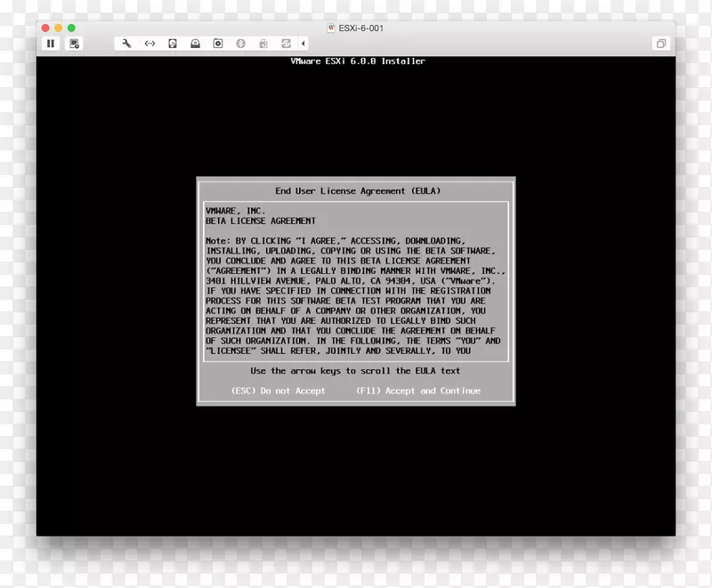The image size is (712, 588).
Task: Click the End User License Agreement title
Action: pos(355,190)
